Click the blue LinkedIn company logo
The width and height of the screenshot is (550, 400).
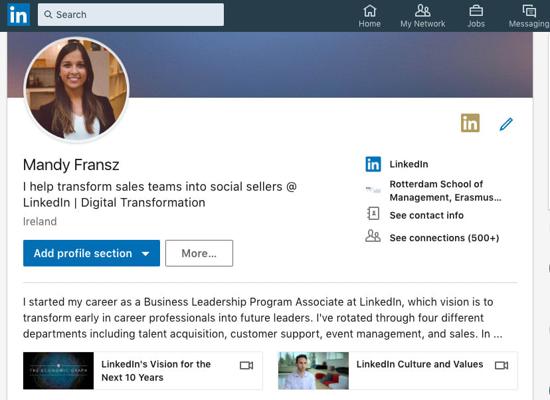(x=373, y=164)
